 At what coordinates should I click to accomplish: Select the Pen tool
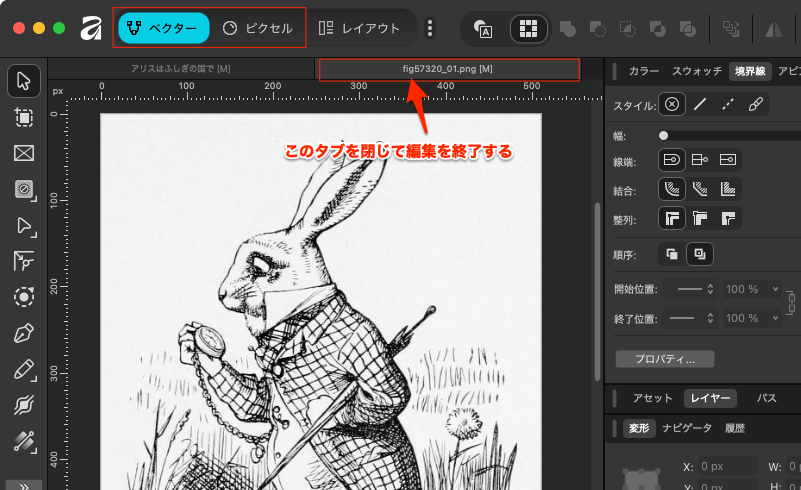tap(24, 334)
